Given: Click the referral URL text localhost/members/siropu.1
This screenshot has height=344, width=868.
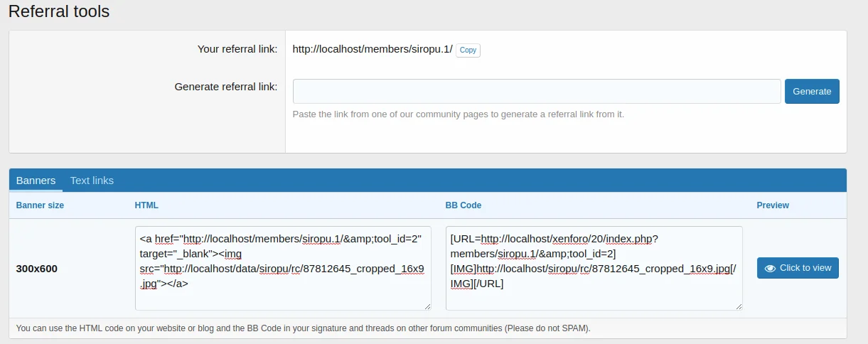Looking at the screenshot, I should pos(373,49).
